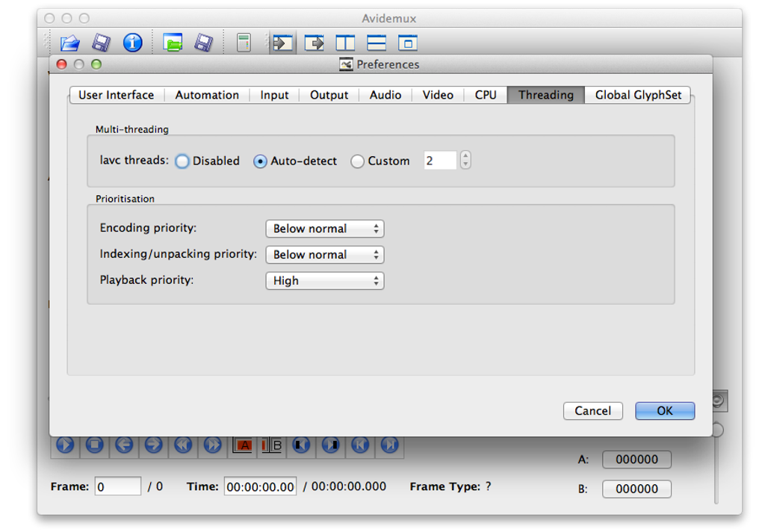This screenshot has width=762, height=532.
Task: Play video in main Avidemux window
Action: tap(65, 445)
